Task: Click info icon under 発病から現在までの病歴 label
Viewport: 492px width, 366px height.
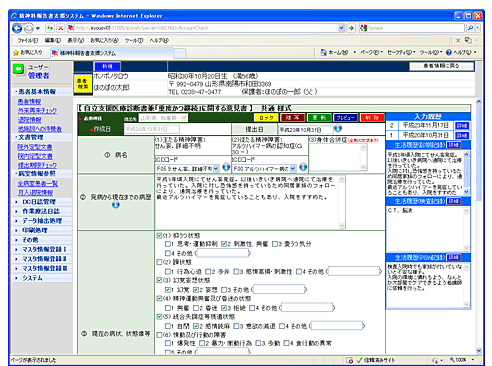Action: 116,205
